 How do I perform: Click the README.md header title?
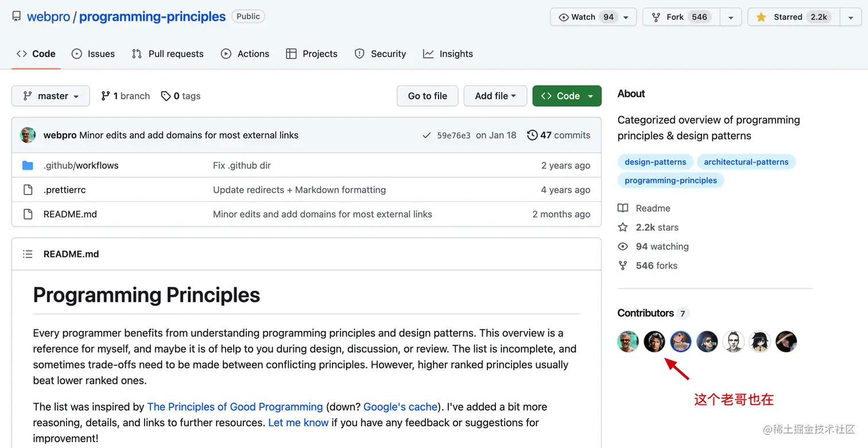click(x=71, y=254)
